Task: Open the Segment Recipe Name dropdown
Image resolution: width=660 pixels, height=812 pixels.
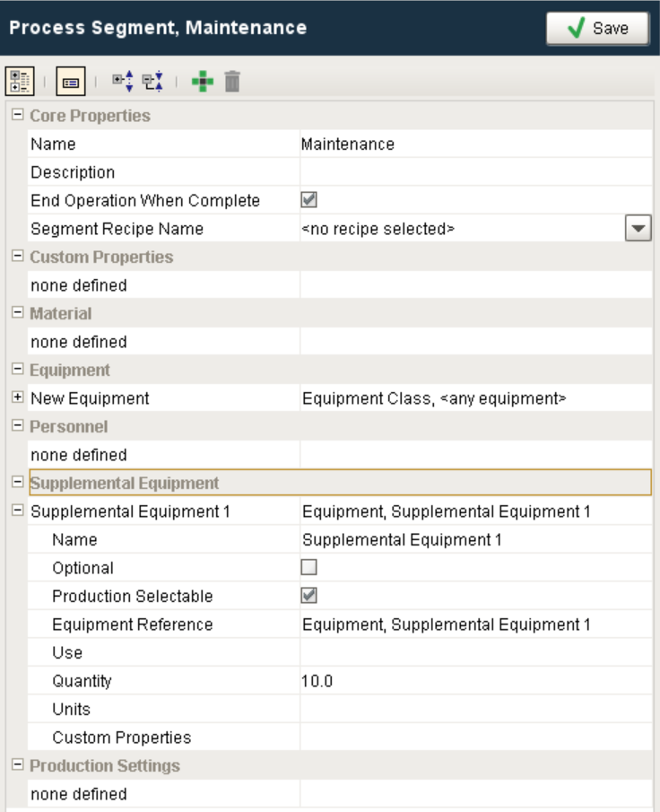Action: coord(637,229)
